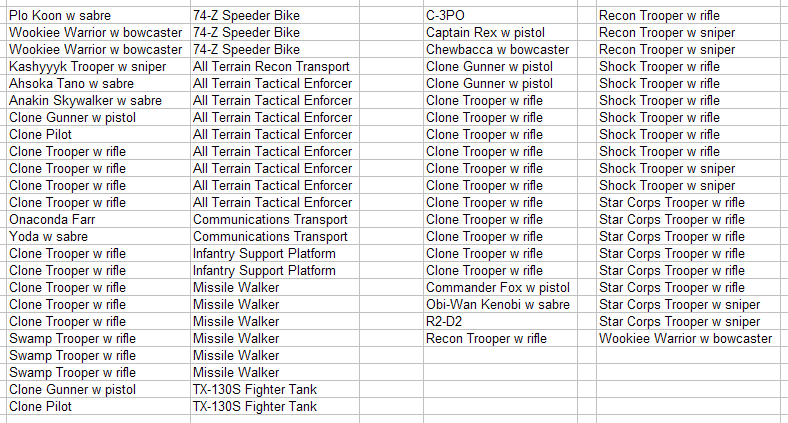Click the Kashyyyk Trooper w sniper cell

coord(98,66)
